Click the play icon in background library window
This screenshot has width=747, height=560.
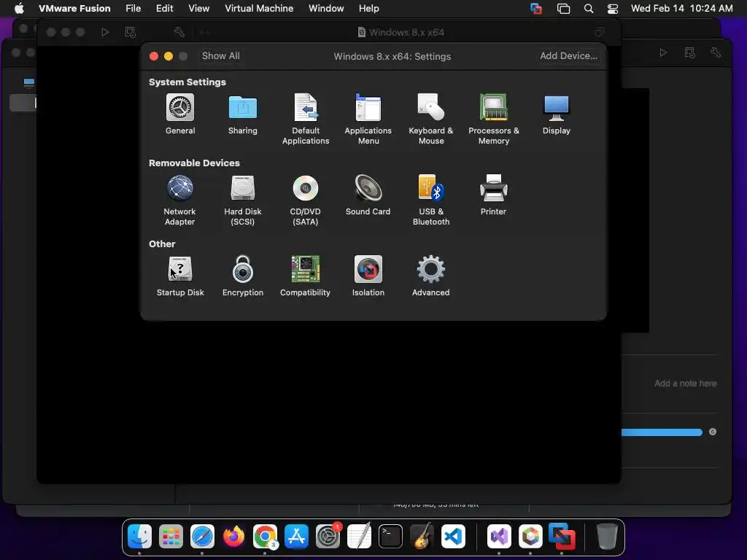[x=663, y=52]
